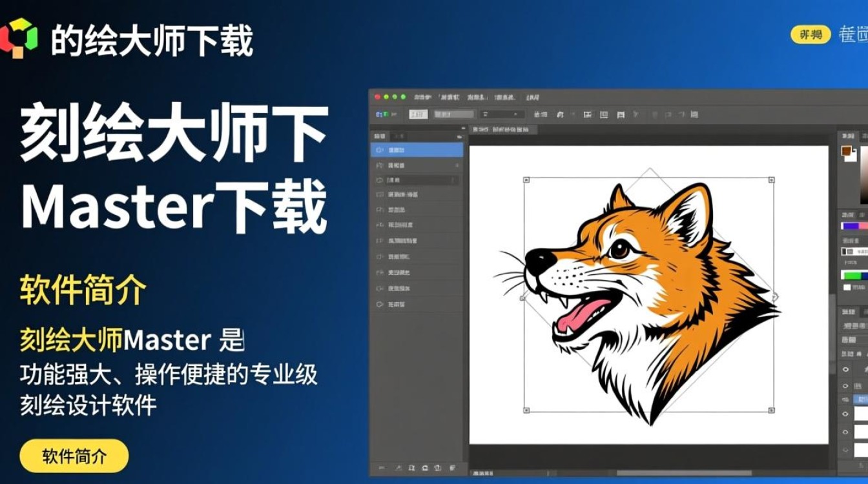Collapse the left panel using its header arrow
The image size is (868, 484).
[x=460, y=136]
